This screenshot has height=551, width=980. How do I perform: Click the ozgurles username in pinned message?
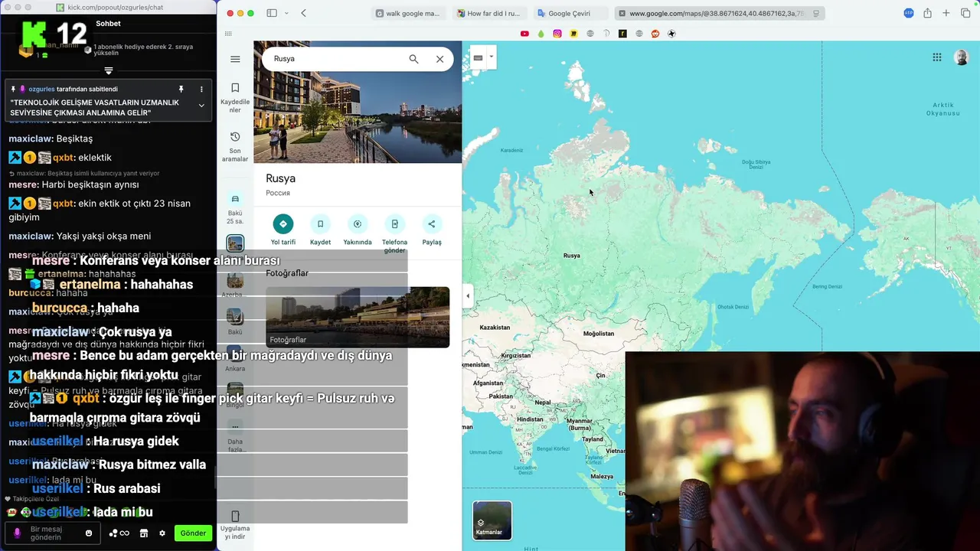click(42, 89)
